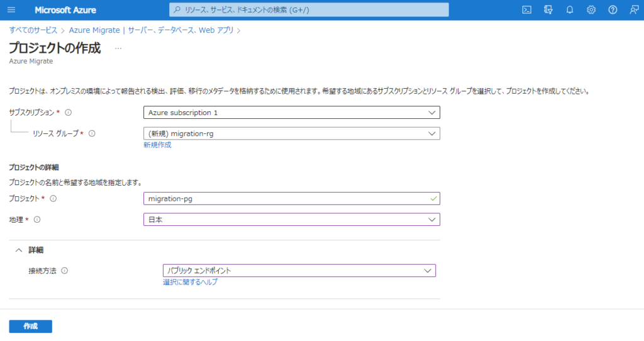The width and height of the screenshot is (644, 341).
Task: Click the migration-pg project name field
Action: coord(292,198)
